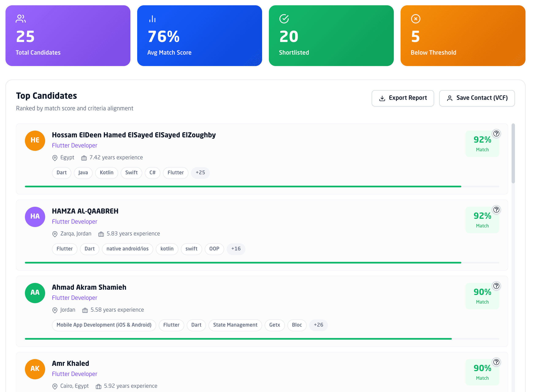
Task: Click the Top Candidates heading
Action: [x=46, y=96]
